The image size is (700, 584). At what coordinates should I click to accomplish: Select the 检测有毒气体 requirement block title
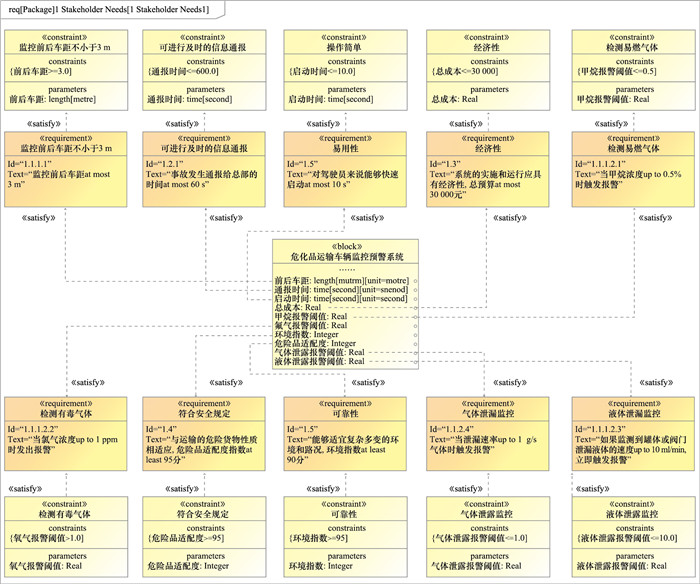(66, 413)
